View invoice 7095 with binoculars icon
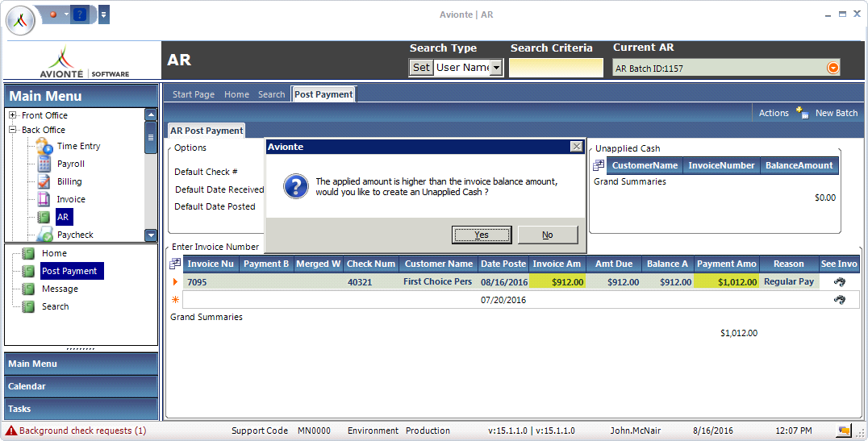Screen dimensions: 868x441 pyautogui.click(x=839, y=281)
